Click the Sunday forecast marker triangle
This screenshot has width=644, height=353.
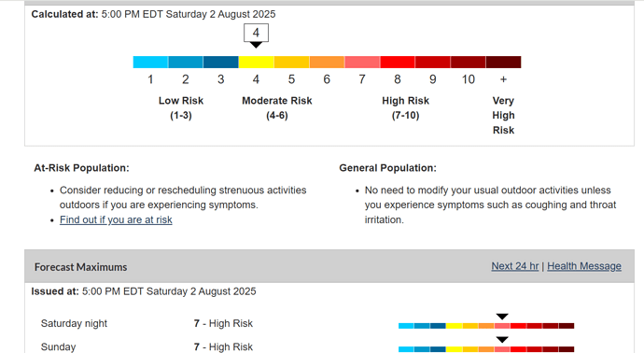(x=502, y=339)
